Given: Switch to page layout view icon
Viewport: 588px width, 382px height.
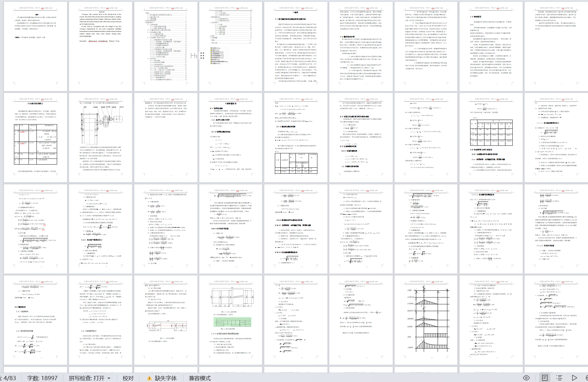Looking at the screenshot, I should pos(545,378).
